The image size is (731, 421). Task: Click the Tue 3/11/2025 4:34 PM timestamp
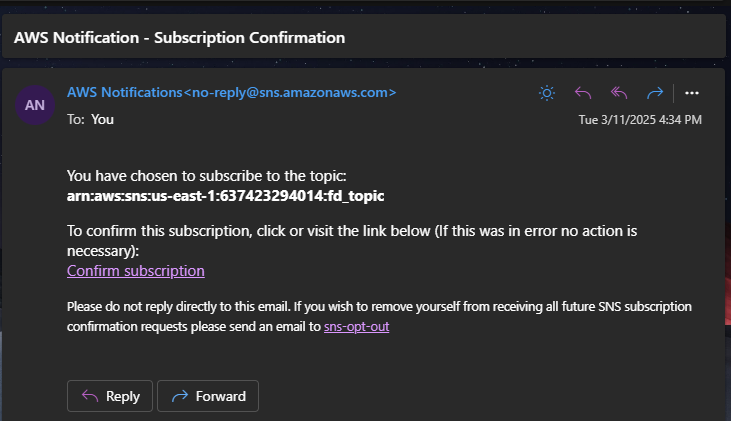(x=640, y=120)
